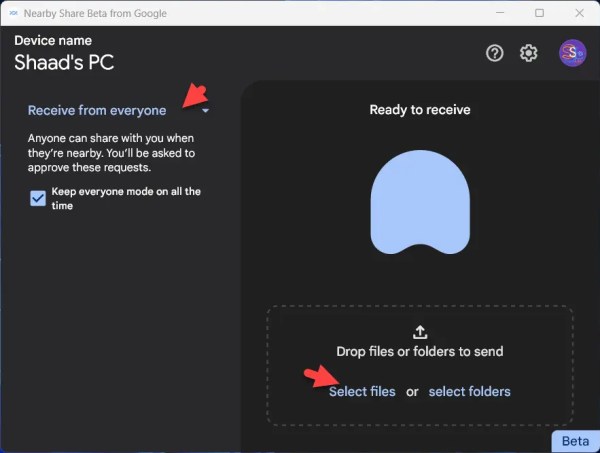Screen dimensions: 600x453
Task: Click the account profile avatar
Action: click(572, 53)
